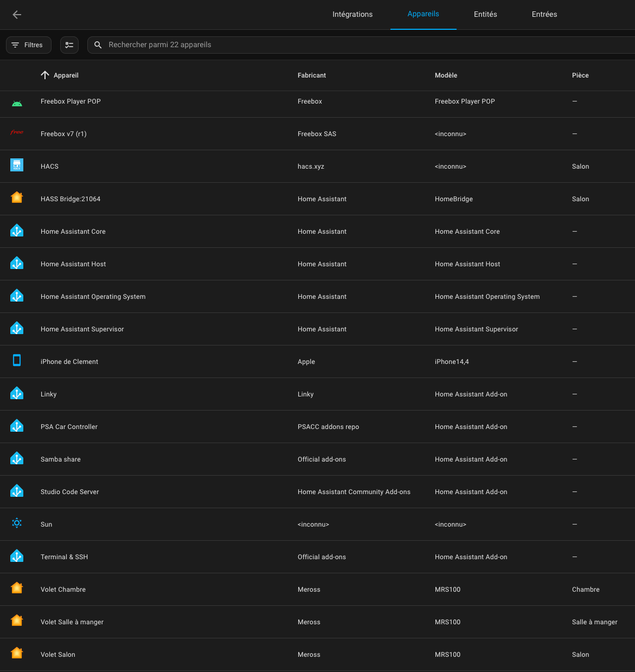The height and width of the screenshot is (672, 635).
Task: Click the HACS store icon
Action: pyautogui.click(x=17, y=165)
